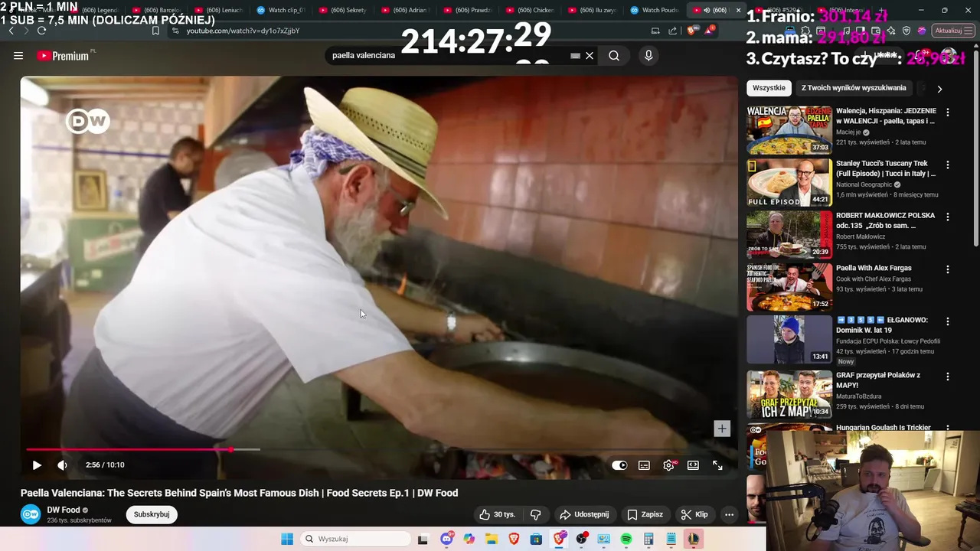Play the paused video
Image resolution: width=980 pixels, height=551 pixels.
coord(37,465)
